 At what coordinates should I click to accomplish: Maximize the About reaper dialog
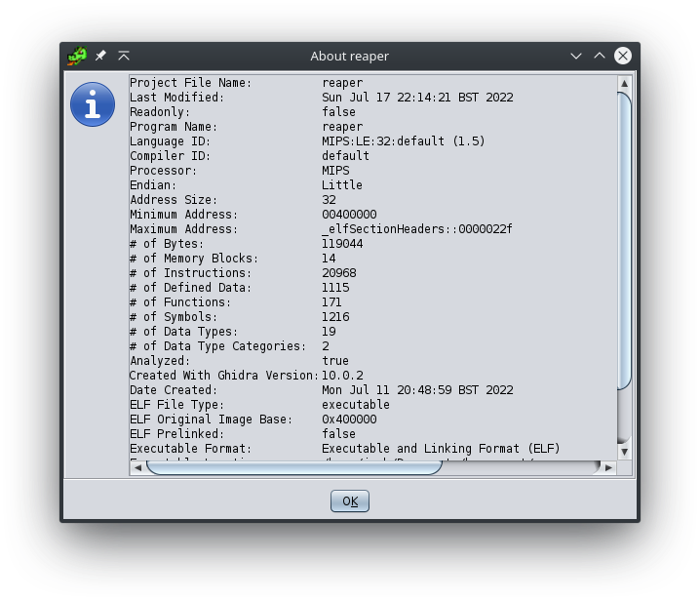pyautogui.click(x=600, y=56)
